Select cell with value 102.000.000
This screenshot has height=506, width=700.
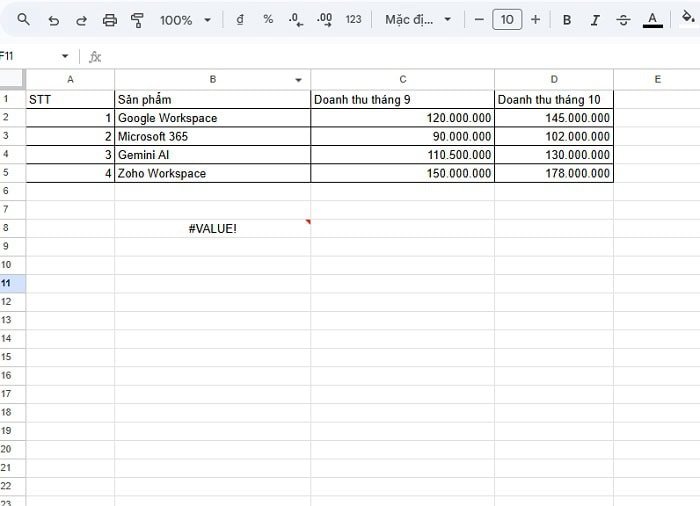click(554, 136)
